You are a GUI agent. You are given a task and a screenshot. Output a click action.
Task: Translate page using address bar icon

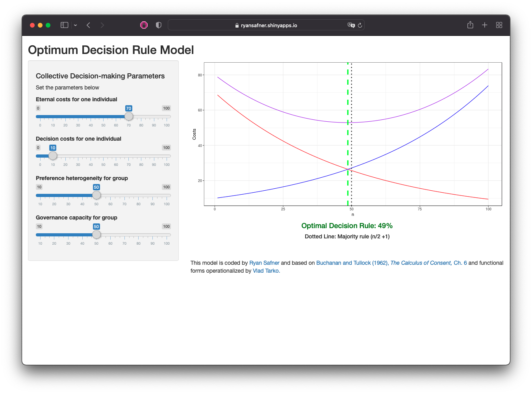pyautogui.click(x=351, y=25)
